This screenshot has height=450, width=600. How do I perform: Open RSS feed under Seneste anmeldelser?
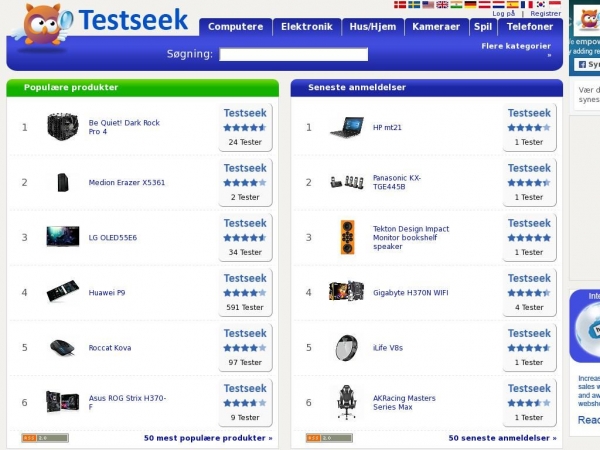pos(329,438)
